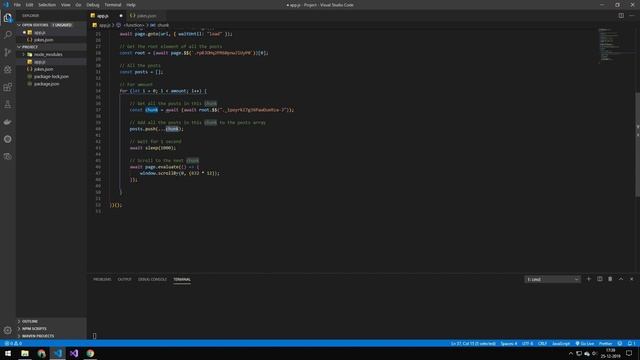Viewport: 640px width, 360px height.
Task: Open the errors and warnings status indicator
Action: click(x=13, y=344)
